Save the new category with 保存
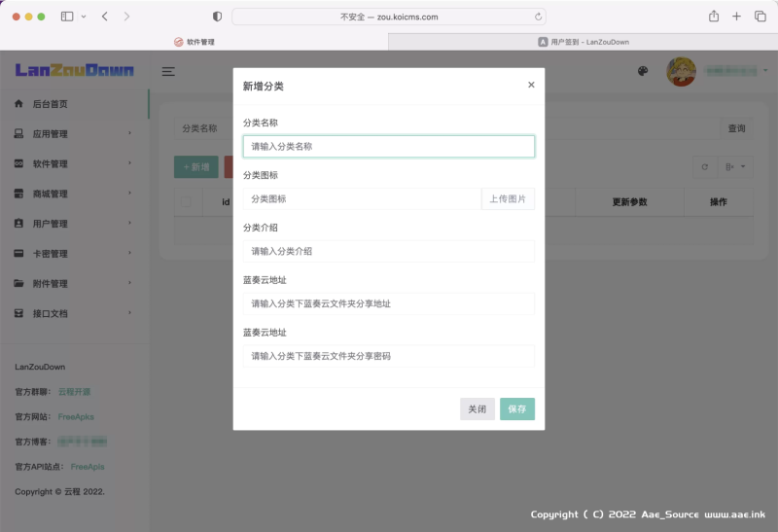 (517, 408)
